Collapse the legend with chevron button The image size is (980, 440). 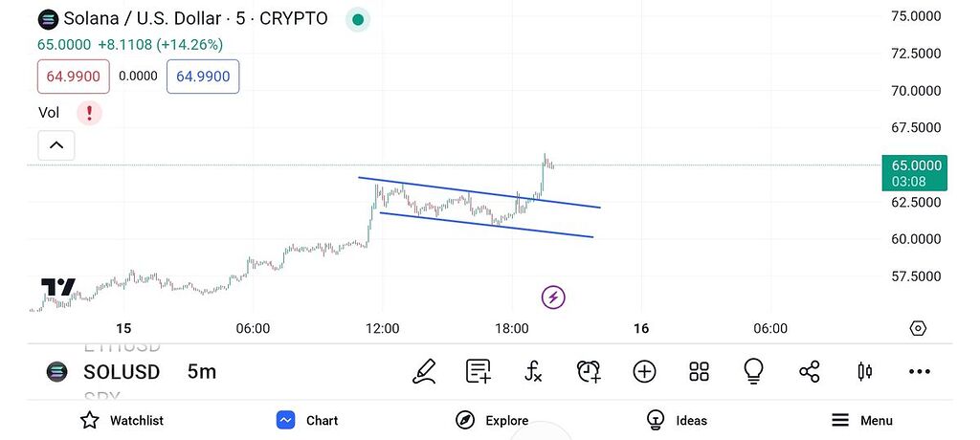56,145
